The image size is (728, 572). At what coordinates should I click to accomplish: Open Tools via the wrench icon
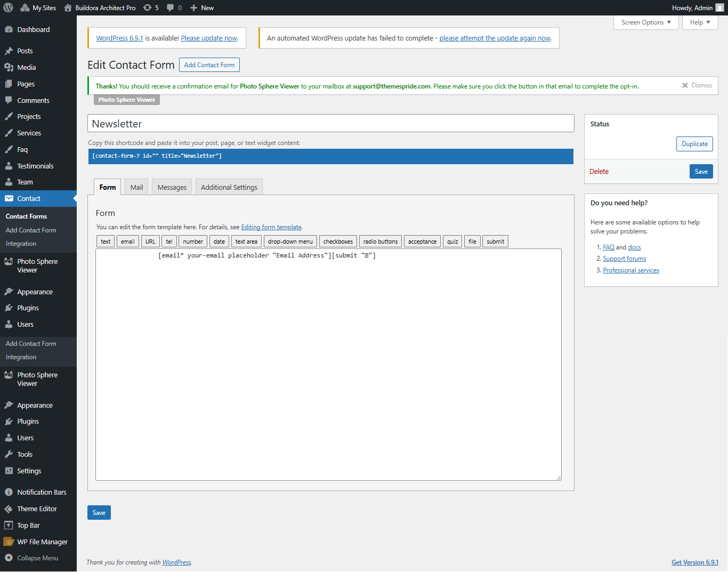coord(8,454)
